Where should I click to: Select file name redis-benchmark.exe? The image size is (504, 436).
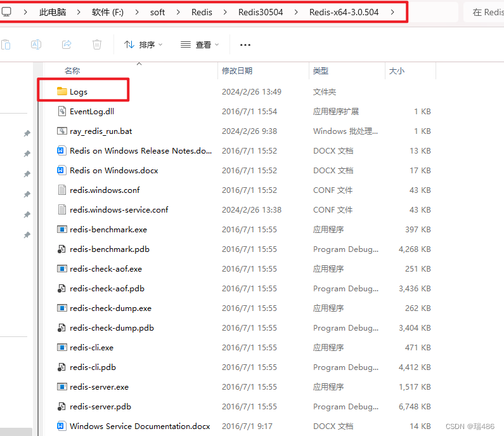108,229
